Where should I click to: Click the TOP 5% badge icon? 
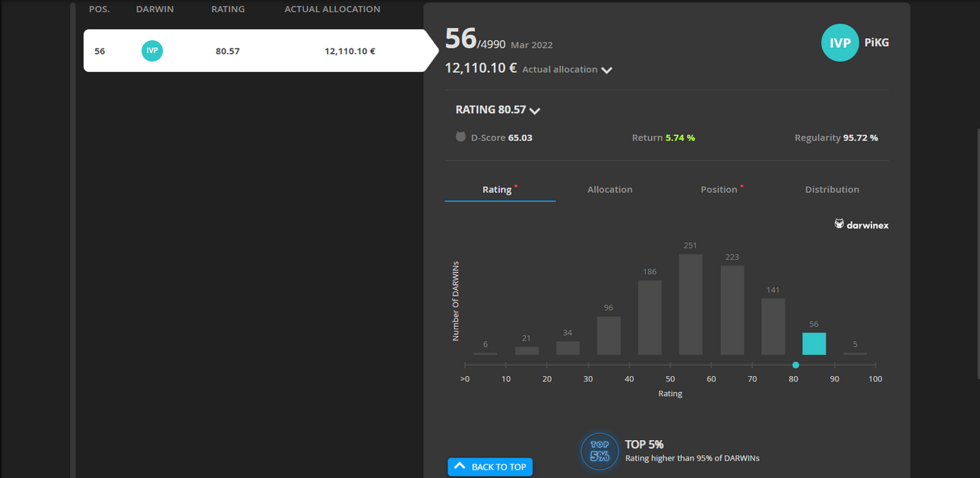click(599, 451)
